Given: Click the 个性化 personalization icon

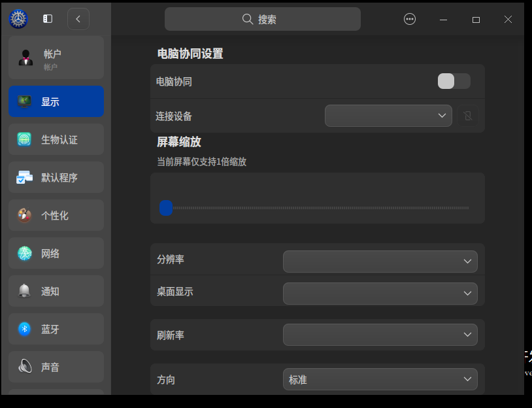Looking at the screenshot, I should [24, 214].
